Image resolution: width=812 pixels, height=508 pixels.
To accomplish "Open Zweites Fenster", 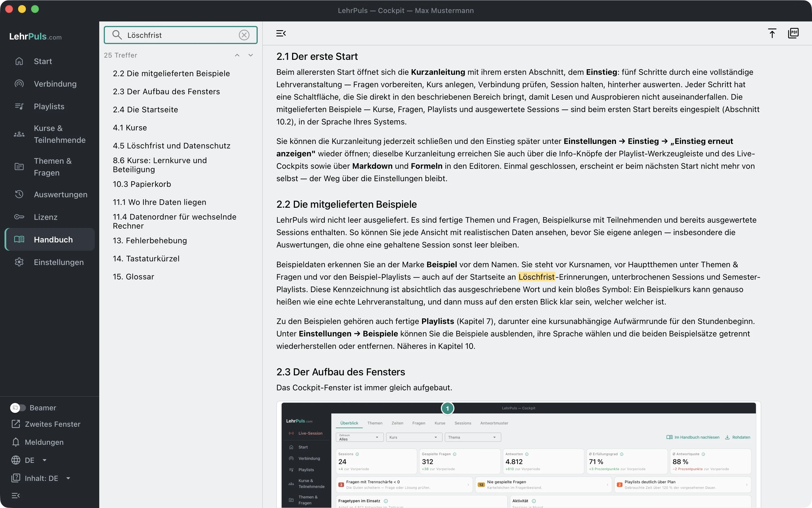I will point(46,424).
